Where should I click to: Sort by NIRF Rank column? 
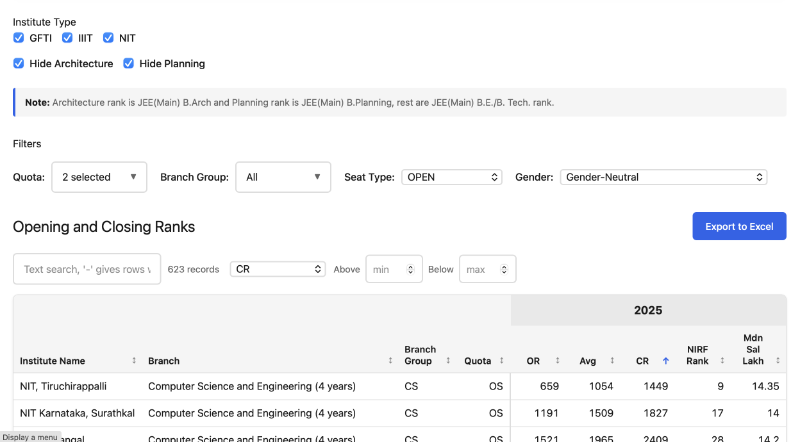[721, 361]
